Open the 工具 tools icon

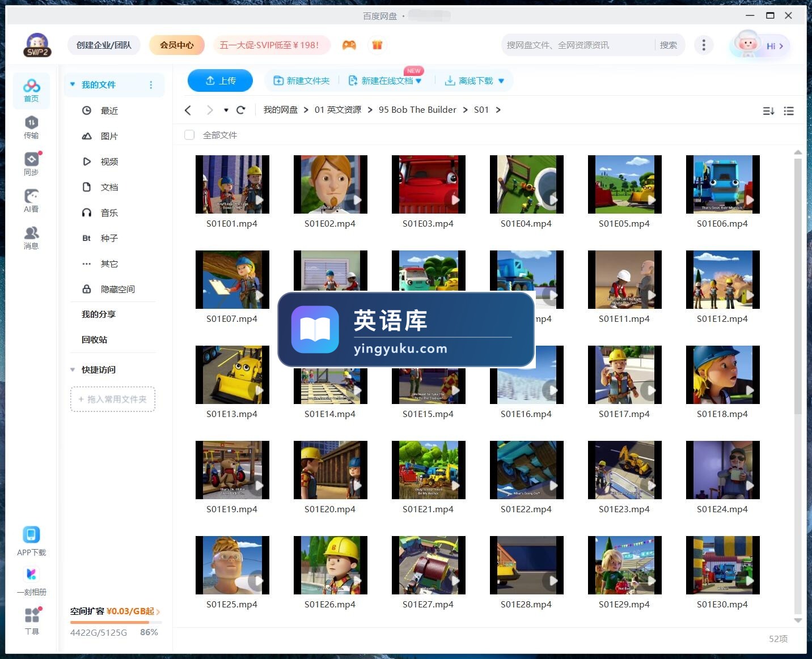(32, 621)
